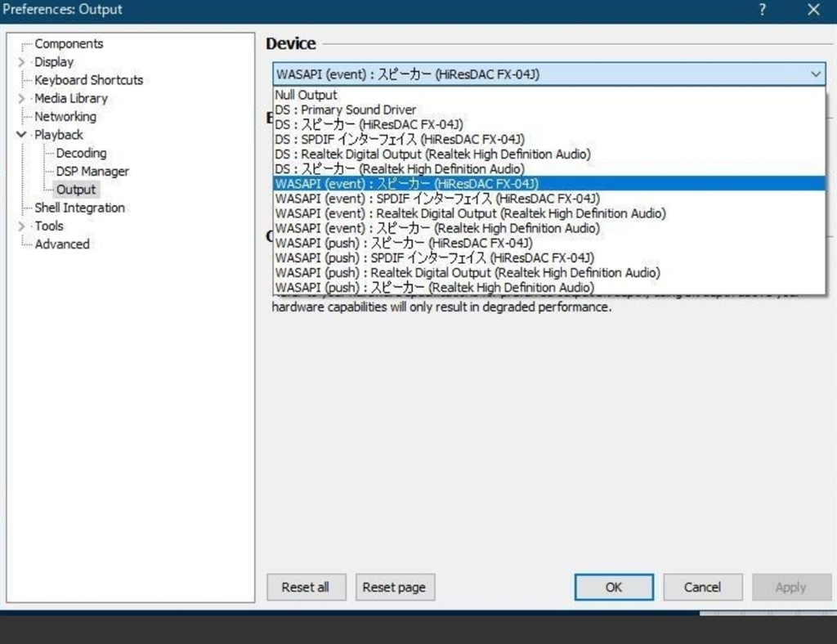
Task: Collapse the Playback tree node
Action: [x=20, y=135]
